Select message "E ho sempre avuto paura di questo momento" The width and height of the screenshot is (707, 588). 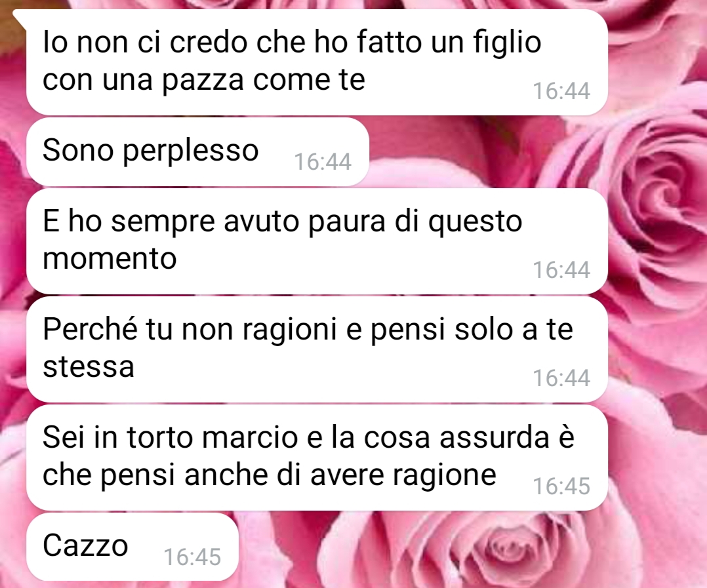pyautogui.click(x=317, y=241)
